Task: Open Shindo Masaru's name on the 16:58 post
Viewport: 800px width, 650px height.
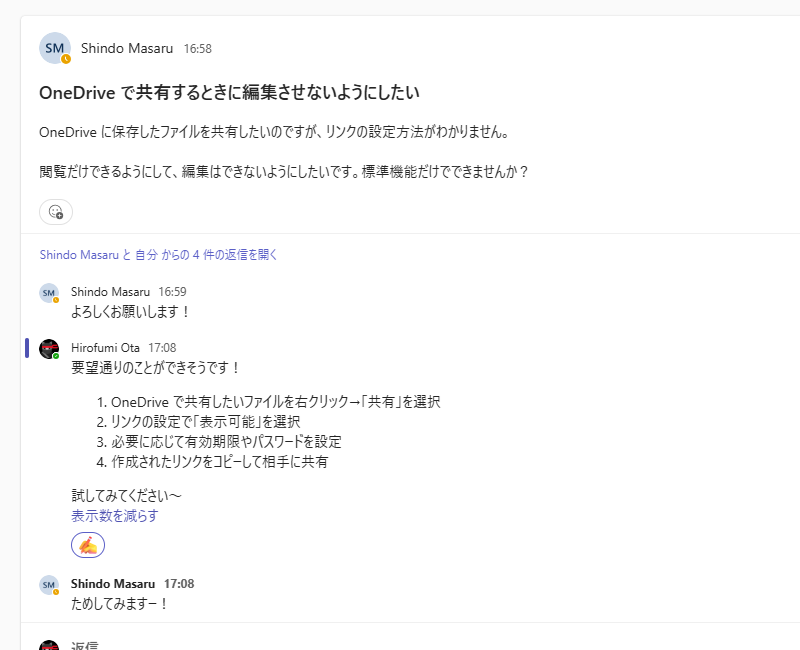Action: click(x=127, y=48)
